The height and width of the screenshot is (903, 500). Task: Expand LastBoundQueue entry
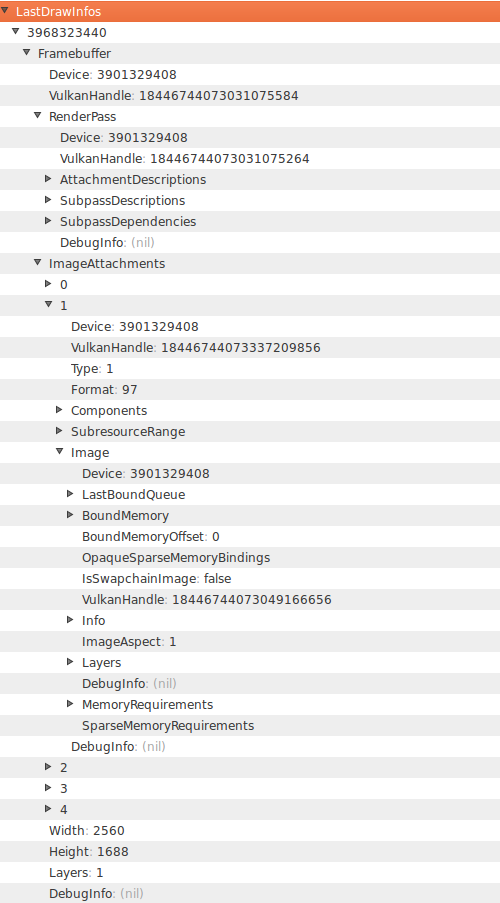point(70,494)
